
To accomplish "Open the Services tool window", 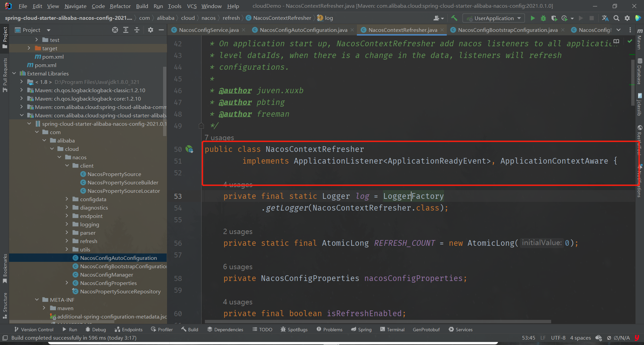I will (x=460, y=330).
